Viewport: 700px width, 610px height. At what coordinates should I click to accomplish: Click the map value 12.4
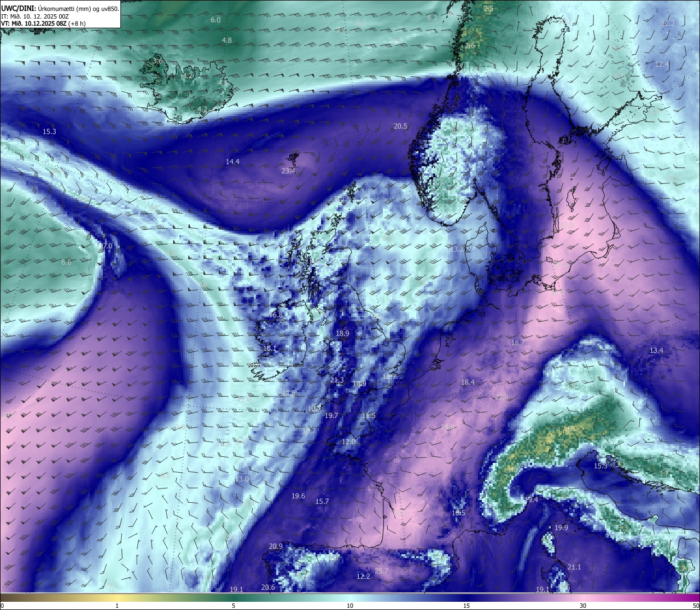pyautogui.click(x=662, y=65)
